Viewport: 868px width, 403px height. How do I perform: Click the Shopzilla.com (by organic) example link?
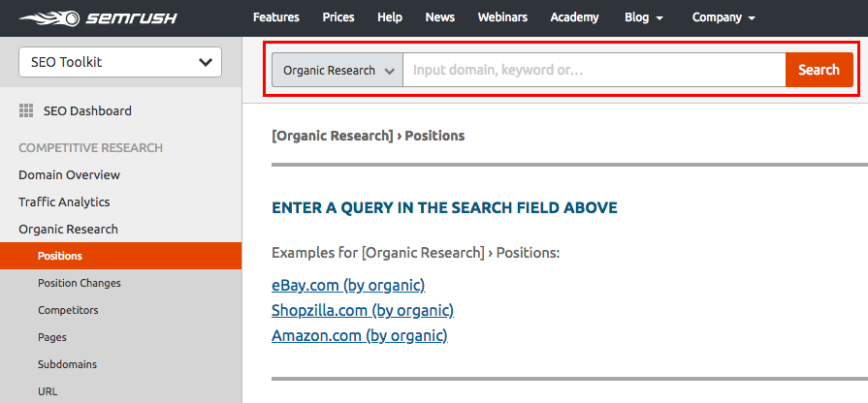(363, 311)
